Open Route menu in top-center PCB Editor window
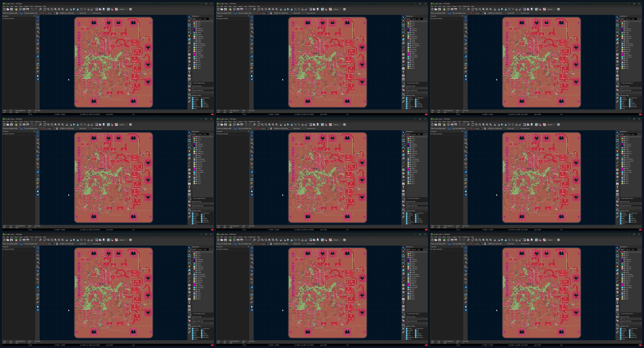Viewport: 644px width, 348px height. 235,6
